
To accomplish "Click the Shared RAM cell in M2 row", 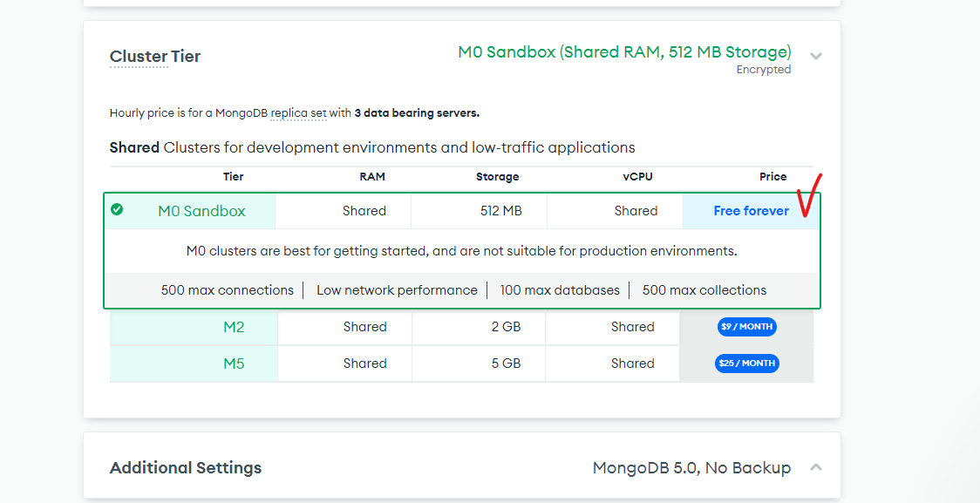I will click(x=345, y=327).
